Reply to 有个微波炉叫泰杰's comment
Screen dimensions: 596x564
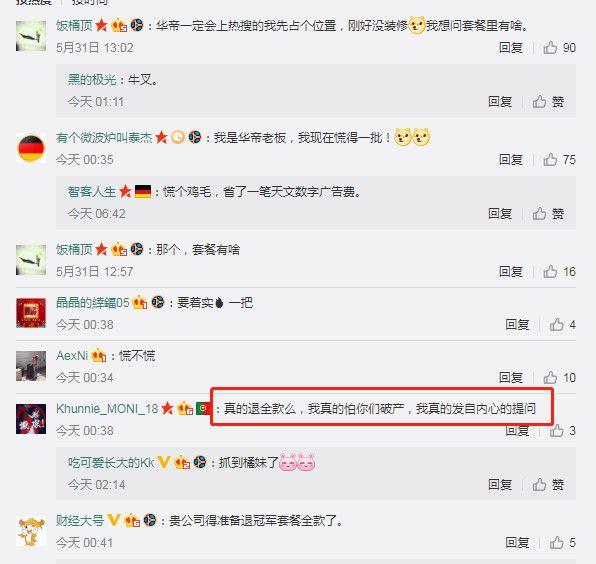click(510, 160)
